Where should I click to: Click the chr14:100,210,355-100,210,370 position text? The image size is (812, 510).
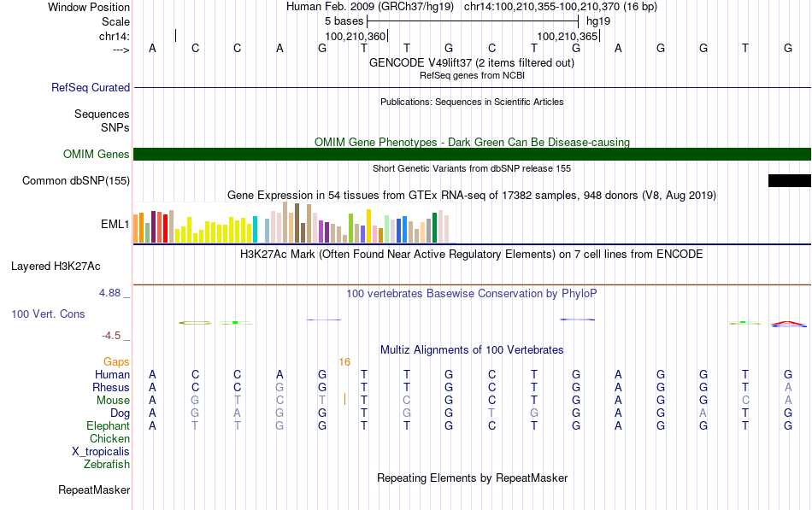(x=561, y=7)
